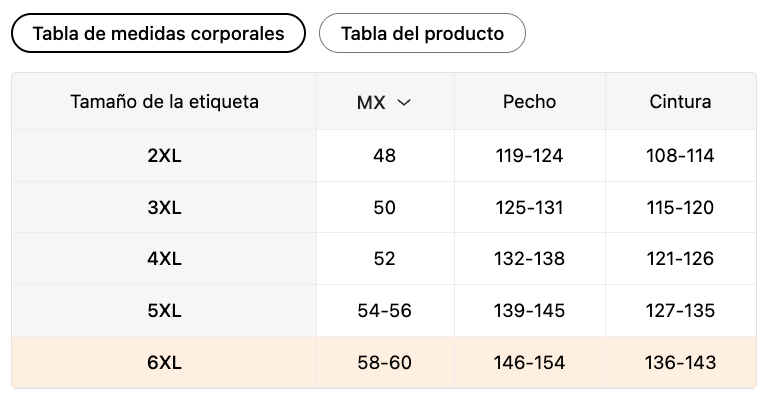
Task: Click chest measurement 146-154
Action: click(529, 363)
